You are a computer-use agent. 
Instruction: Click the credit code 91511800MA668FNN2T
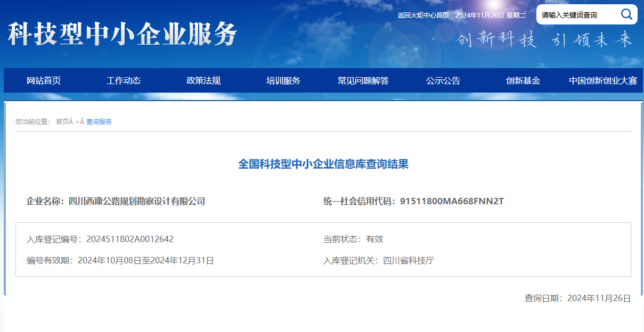pyautogui.click(x=452, y=201)
